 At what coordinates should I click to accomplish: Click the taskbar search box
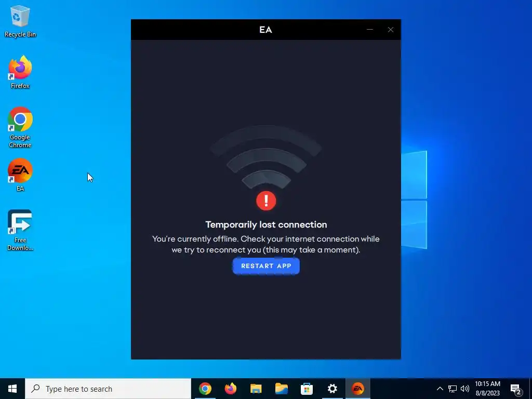pos(108,389)
